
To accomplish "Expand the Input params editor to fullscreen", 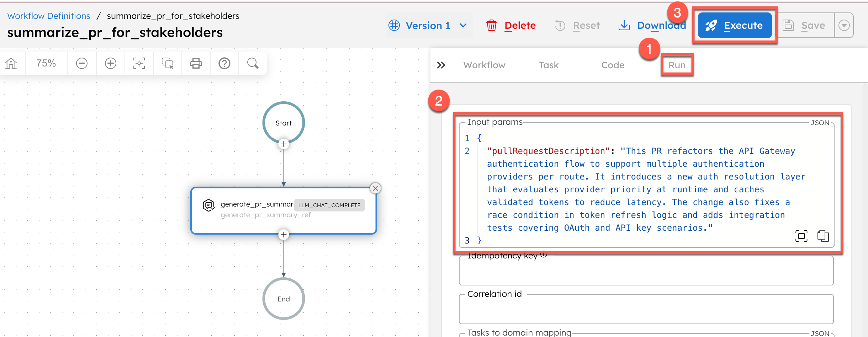I will [x=801, y=236].
